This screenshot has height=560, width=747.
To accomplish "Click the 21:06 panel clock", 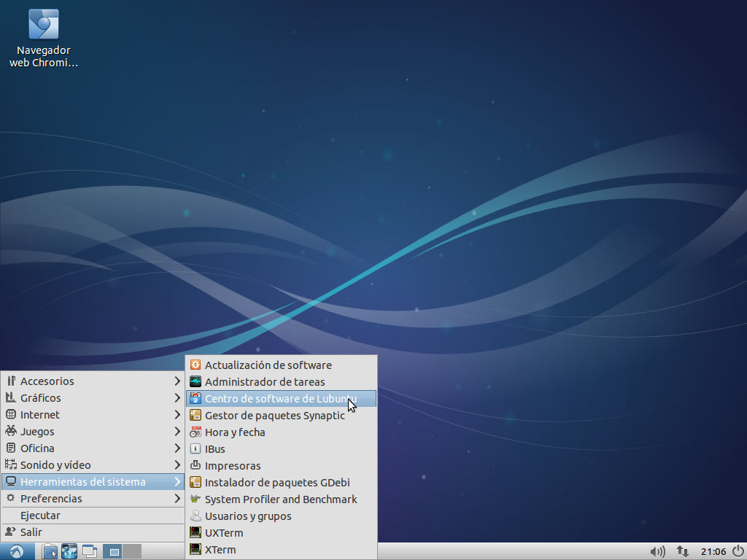I will (713, 551).
